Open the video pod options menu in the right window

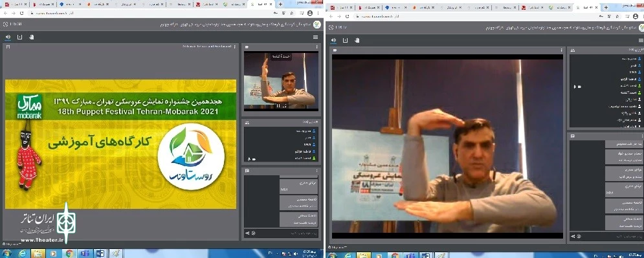pos(561,50)
